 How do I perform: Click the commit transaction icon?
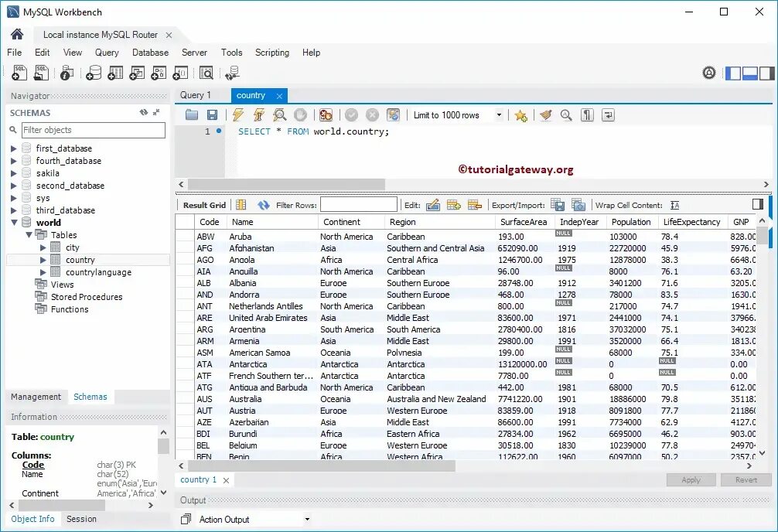pos(352,115)
